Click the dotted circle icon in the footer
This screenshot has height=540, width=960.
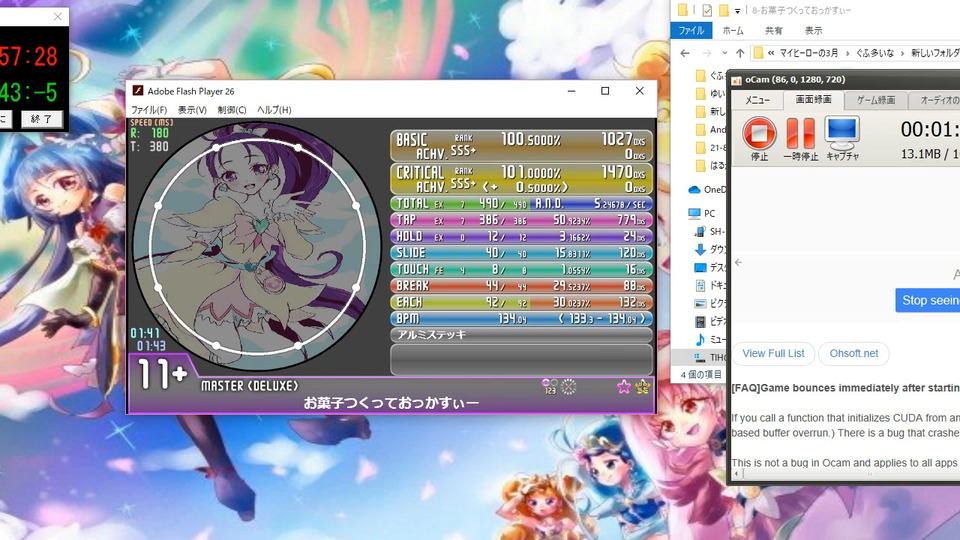[569, 386]
